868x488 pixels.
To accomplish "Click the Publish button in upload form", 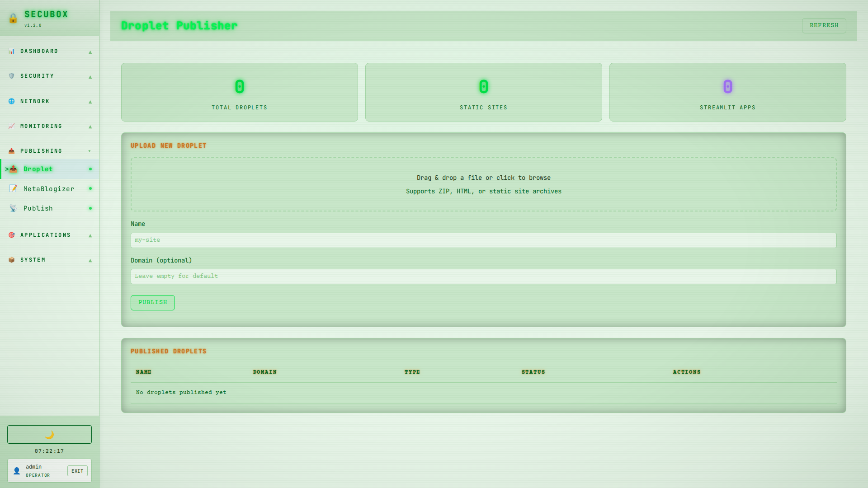I will tap(153, 302).
